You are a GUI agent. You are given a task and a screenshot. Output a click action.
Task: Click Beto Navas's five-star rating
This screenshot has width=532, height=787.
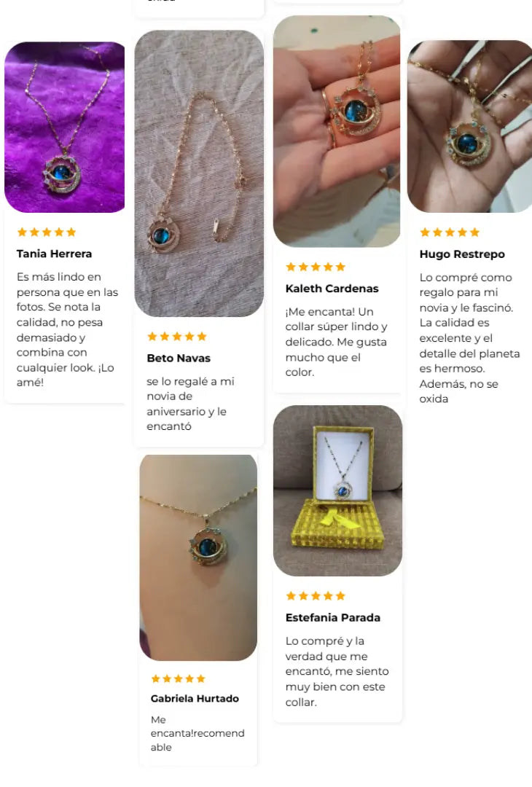tap(176, 336)
